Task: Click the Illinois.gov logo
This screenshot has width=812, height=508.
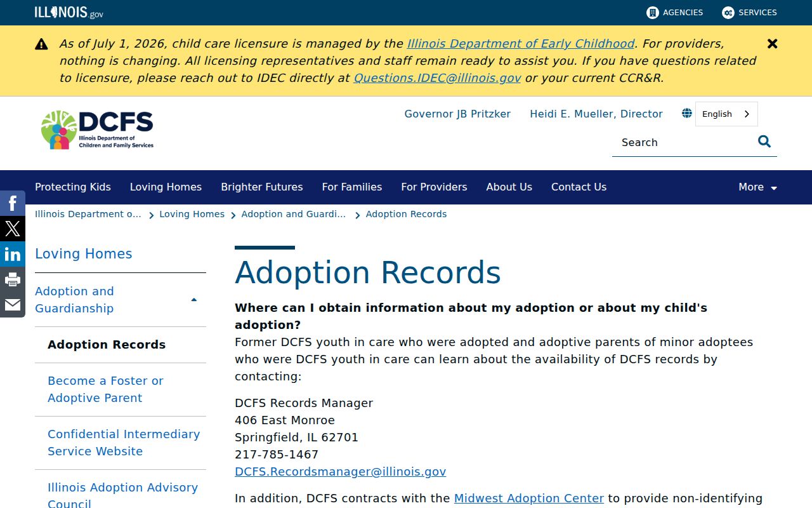Action: tap(69, 13)
